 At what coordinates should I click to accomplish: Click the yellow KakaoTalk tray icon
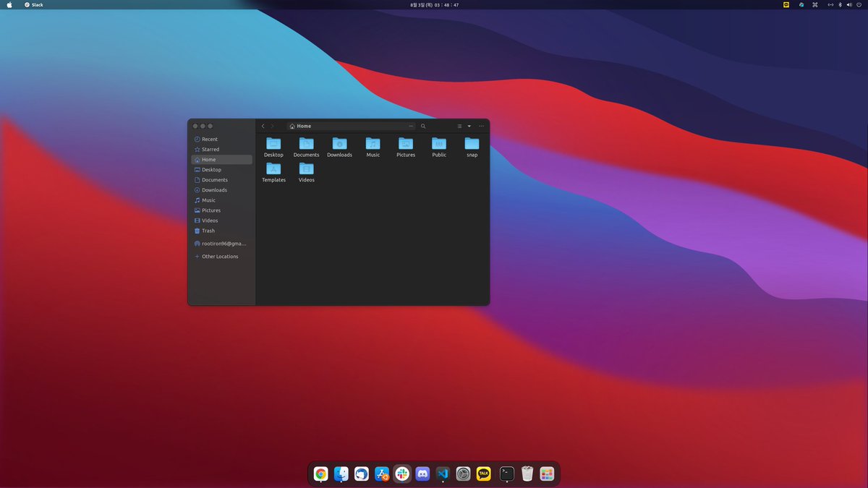[x=786, y=4]
